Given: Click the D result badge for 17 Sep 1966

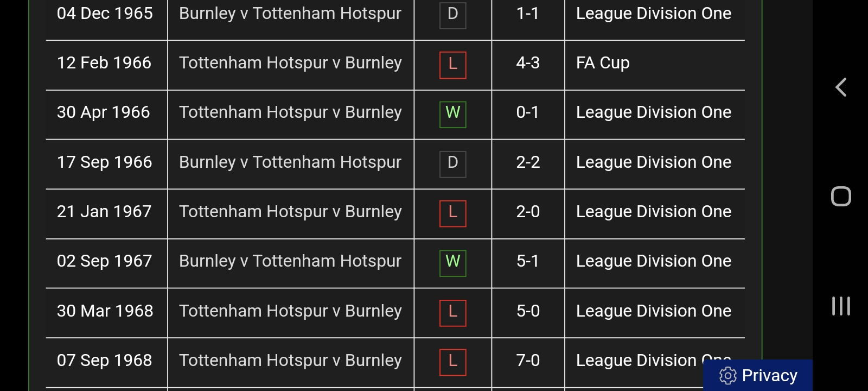Looking at the screenshot, I should pyautogui.click(x=452, y=163).
